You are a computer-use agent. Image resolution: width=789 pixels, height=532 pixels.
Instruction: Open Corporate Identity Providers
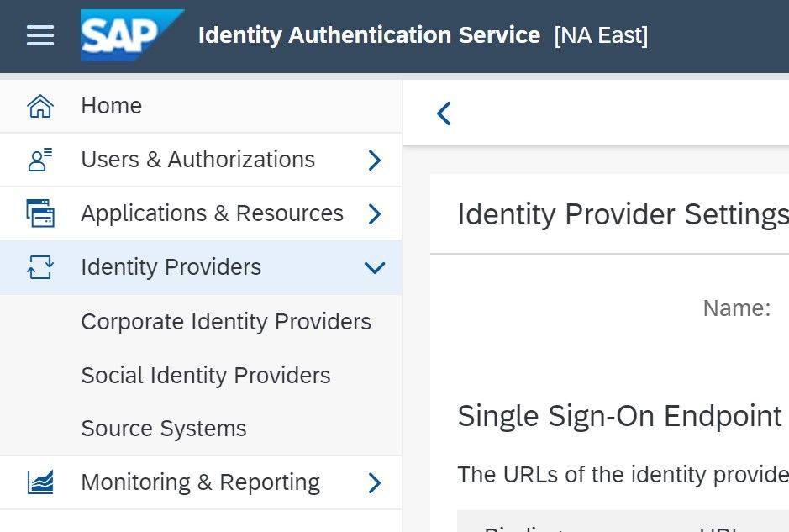(x=226, y=322)
